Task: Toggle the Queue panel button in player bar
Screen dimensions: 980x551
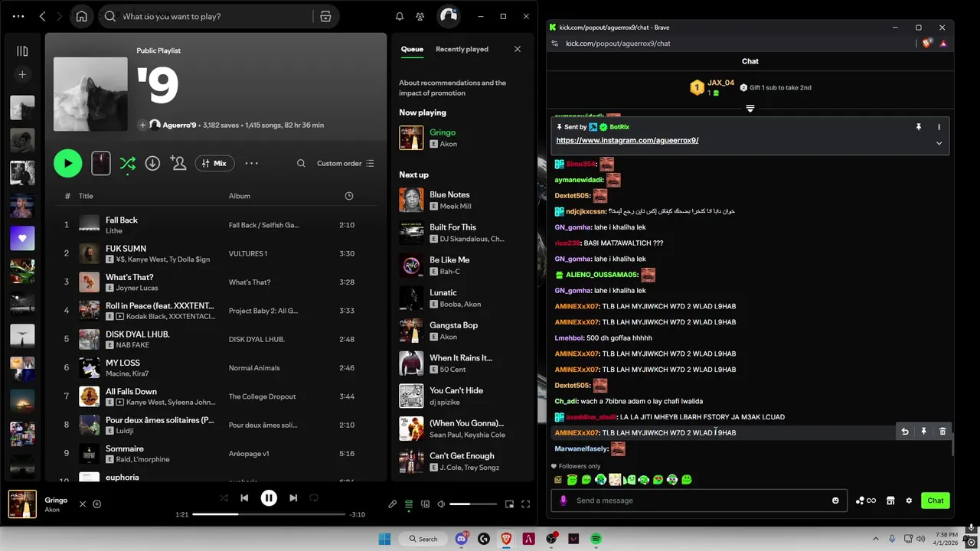Action: coord(409,504)
